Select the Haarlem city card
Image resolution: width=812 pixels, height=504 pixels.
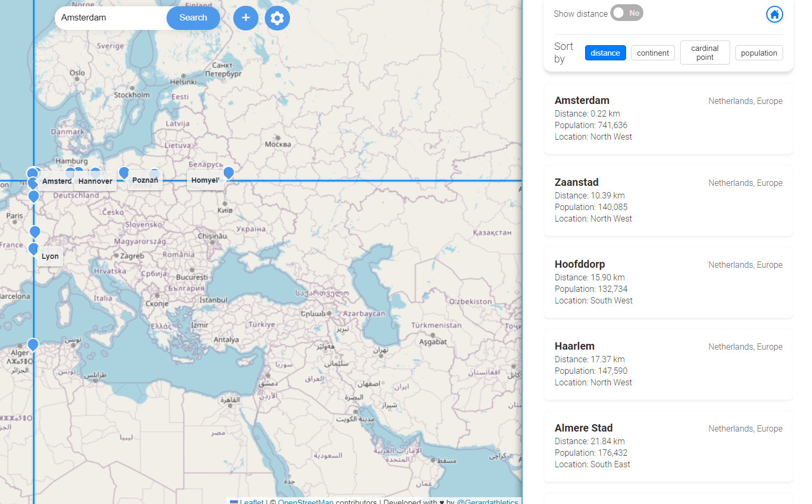click(x=668, y=364)
